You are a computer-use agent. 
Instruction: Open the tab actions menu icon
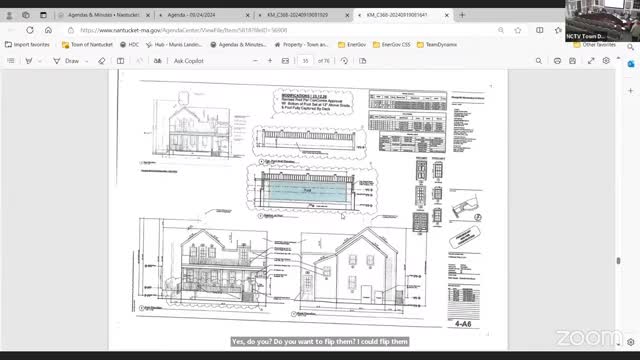pos(43,15)
